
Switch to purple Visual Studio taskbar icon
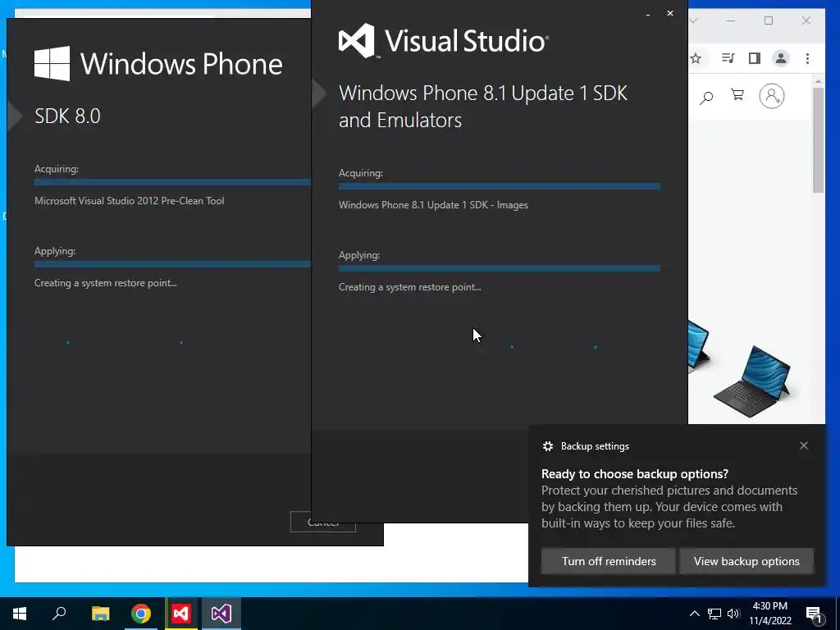click(x=221, y=614)
